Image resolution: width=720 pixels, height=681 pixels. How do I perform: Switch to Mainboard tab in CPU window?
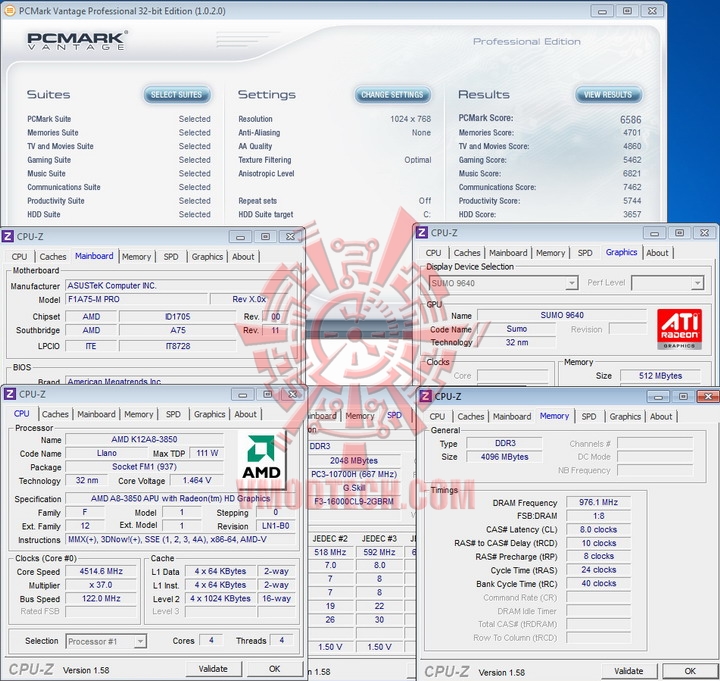[x=96, y=414]
